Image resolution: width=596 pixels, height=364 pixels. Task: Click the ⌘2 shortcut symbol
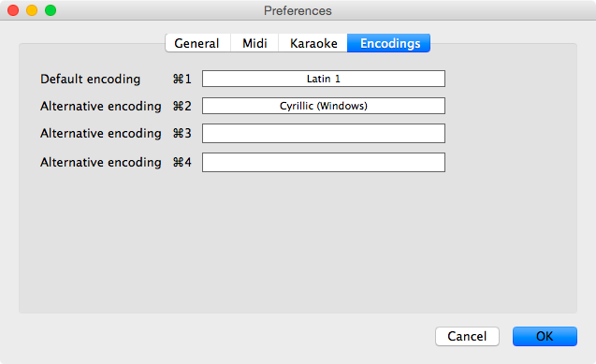tap(182, 106)
